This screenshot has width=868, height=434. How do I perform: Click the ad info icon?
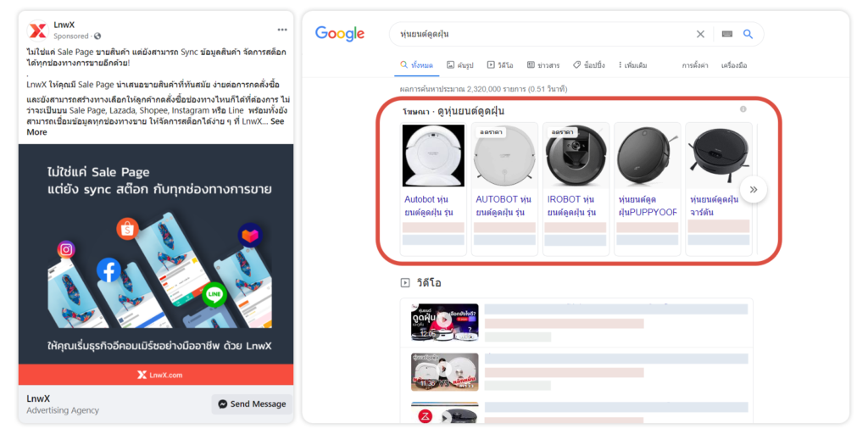click(743, 109)
